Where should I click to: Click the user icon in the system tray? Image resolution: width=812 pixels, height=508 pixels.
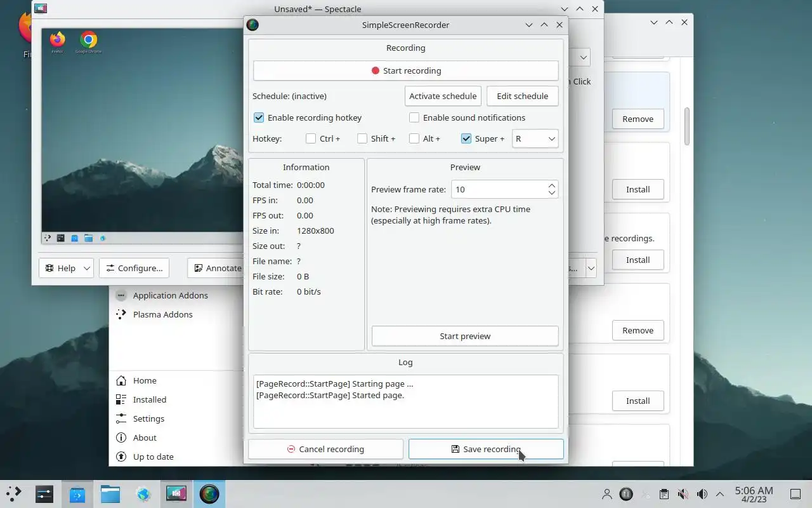point(607,494)
